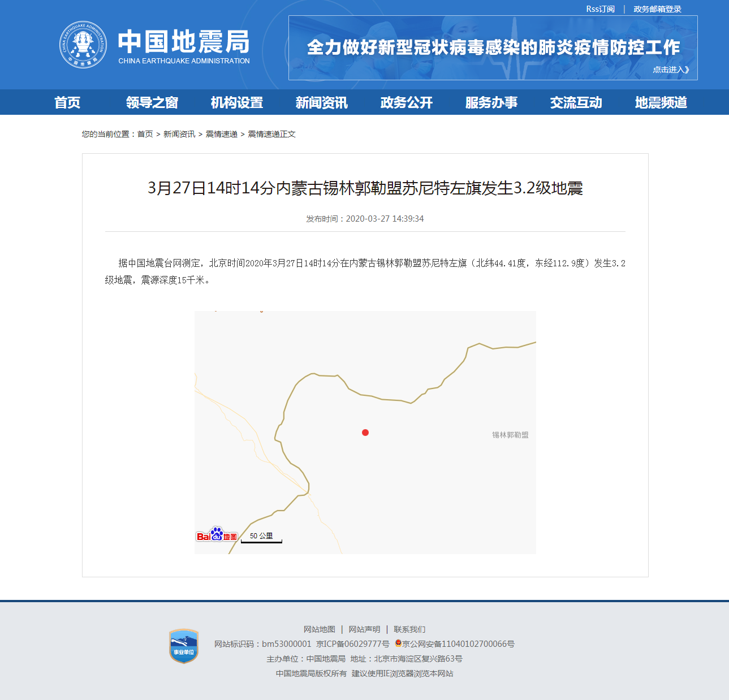
Task: Click 中国地震局版权所有 footer text
Action: (311, 673)
